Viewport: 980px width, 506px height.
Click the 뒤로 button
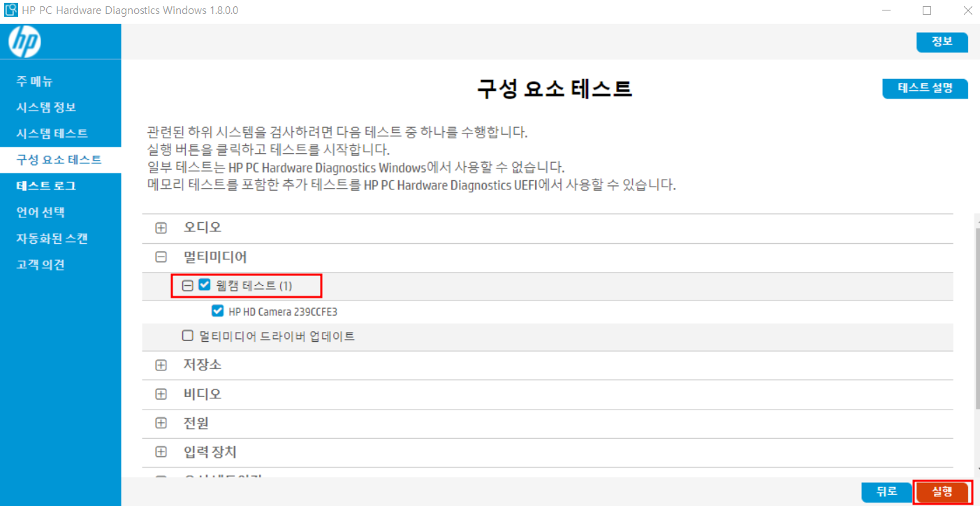click(886, 492)
